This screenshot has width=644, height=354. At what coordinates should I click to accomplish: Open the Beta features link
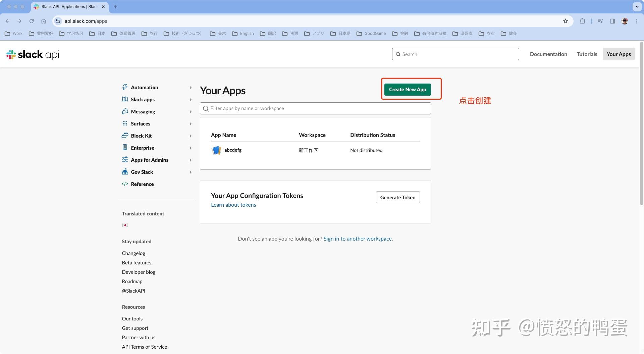point(137,262)
